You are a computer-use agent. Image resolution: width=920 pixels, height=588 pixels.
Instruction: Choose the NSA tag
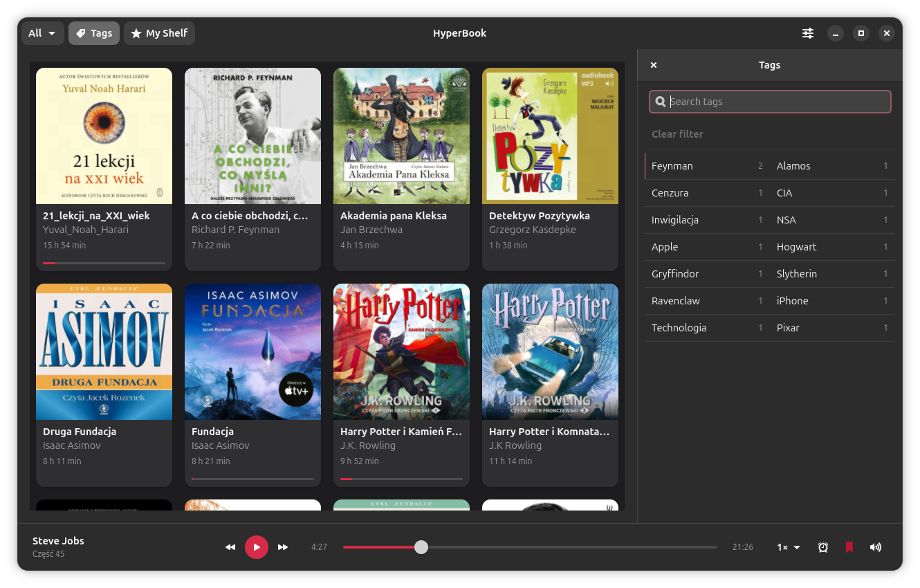tap(832, 220)
